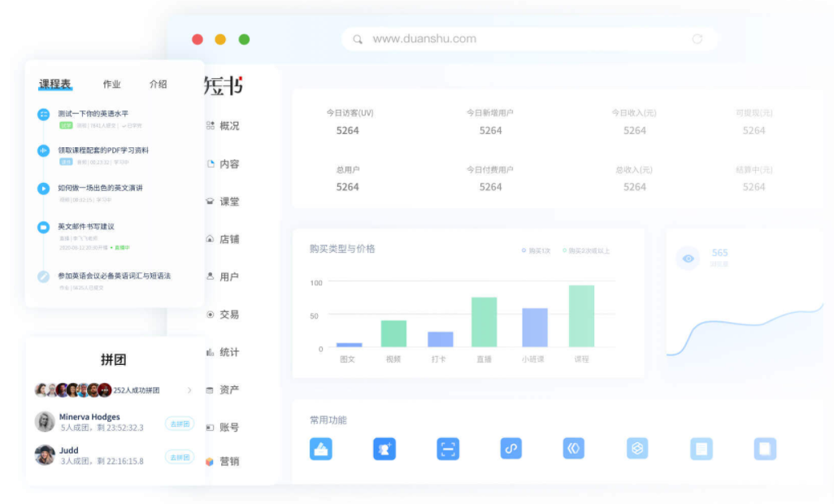Toggle the 购买2次或以上 legend item
This screenshot has width=834, height=504.
[586, 251]
